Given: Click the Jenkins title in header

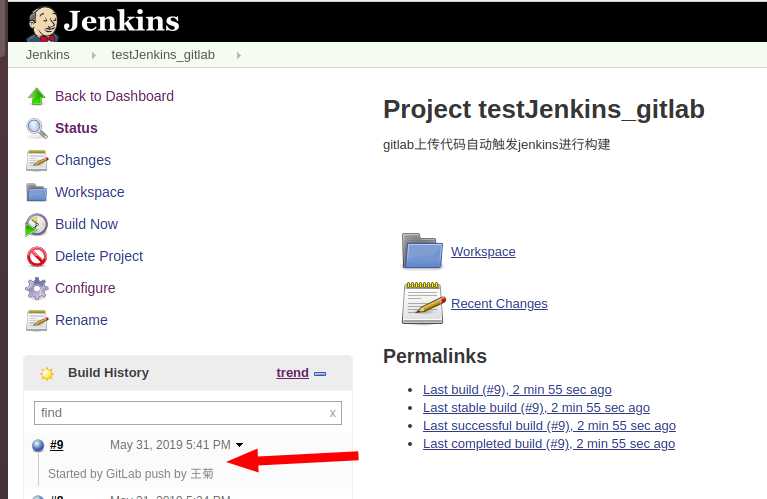Looking at the screenshot, I should tap(121, 22).
